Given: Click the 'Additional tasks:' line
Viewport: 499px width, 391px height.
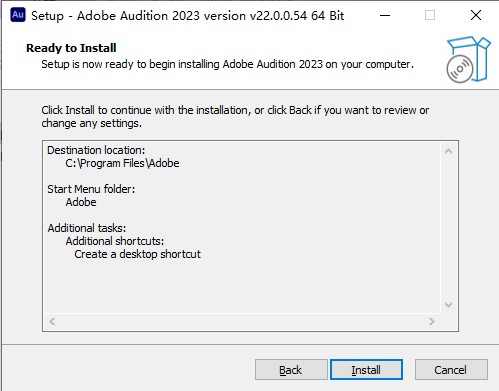Looking at the screenshot, I should (x=87, y=228).
